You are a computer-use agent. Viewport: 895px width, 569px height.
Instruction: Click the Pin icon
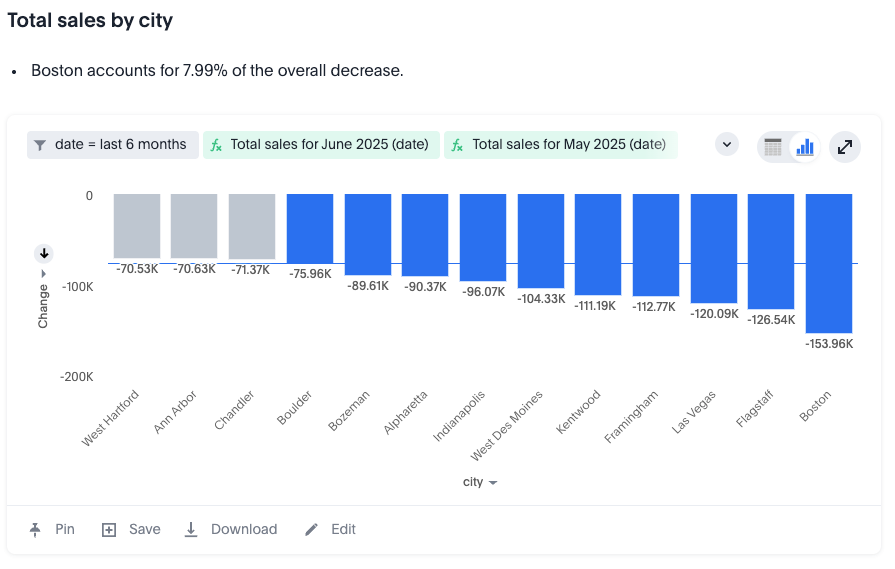pyautogui.click(x=37, y=529)
